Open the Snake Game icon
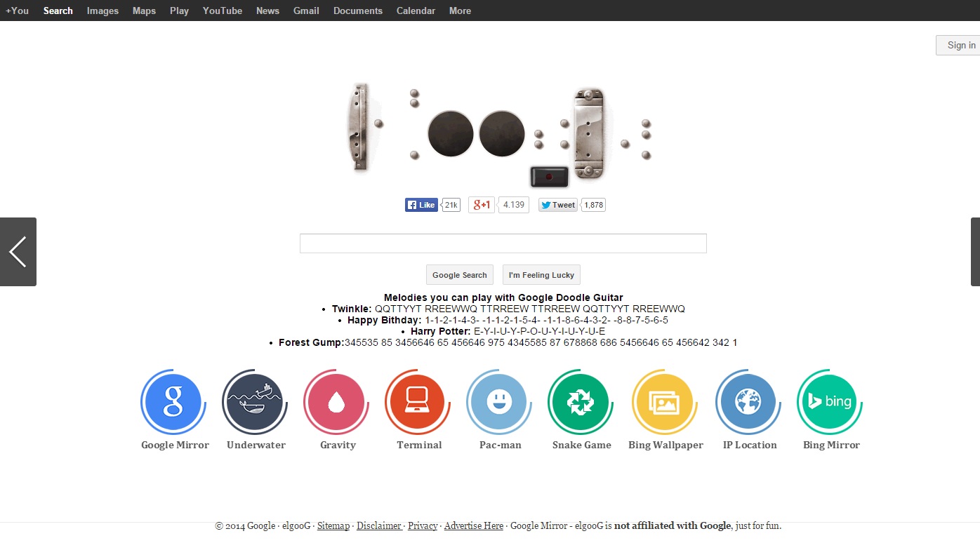Viewport: 980px width, 543px height. [581, 402]
